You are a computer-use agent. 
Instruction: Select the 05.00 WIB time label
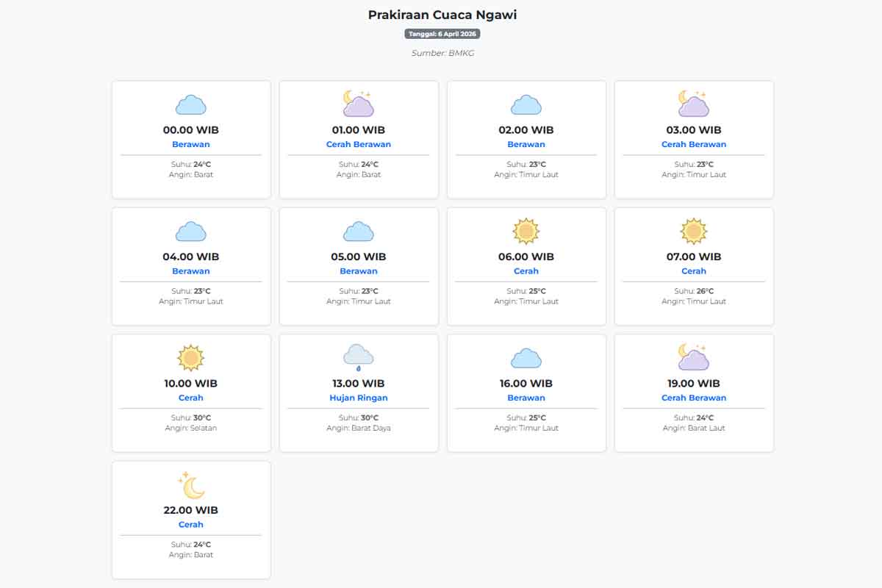point(359,257)
